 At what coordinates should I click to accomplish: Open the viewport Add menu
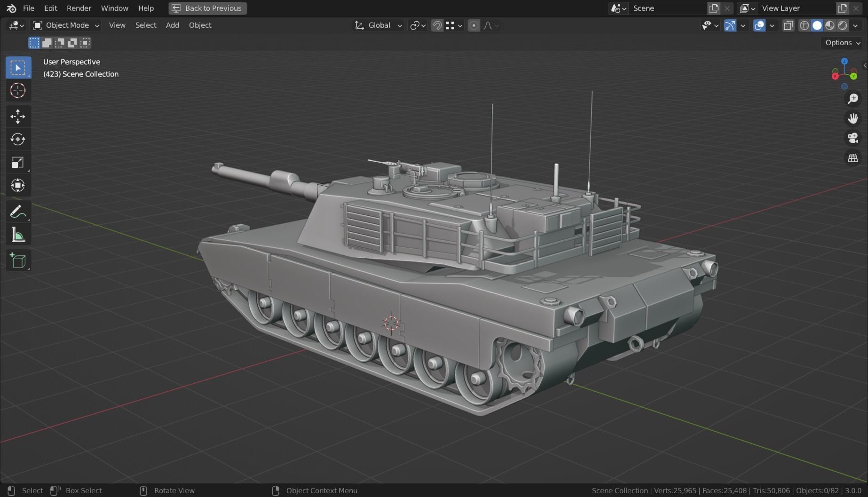tap(173, 25)
